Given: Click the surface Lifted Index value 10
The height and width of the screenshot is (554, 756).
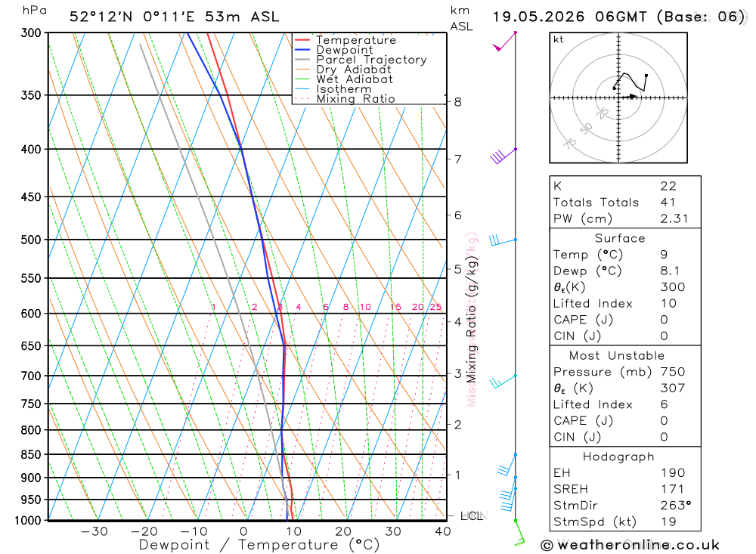Looking at the screenshot, I should [x=668, y=304].
